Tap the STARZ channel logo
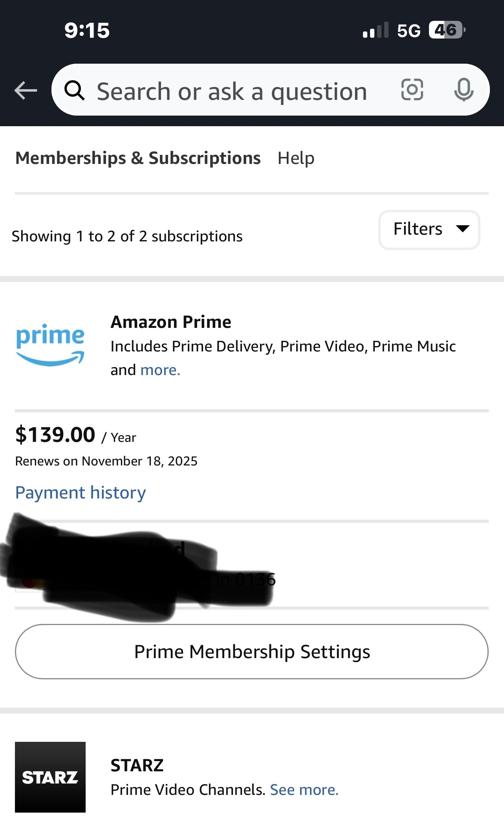This screenshot has width=504, height=835. click(x=50, y=777)
